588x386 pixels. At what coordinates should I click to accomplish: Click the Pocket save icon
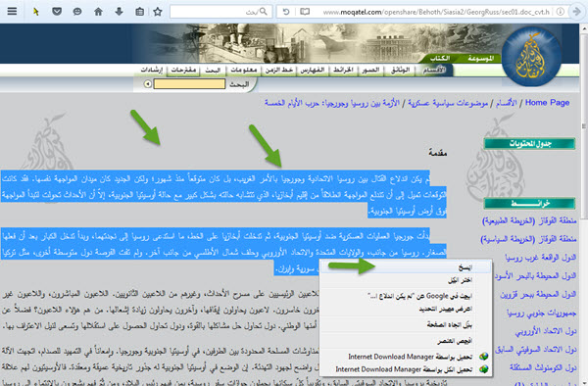57,11
